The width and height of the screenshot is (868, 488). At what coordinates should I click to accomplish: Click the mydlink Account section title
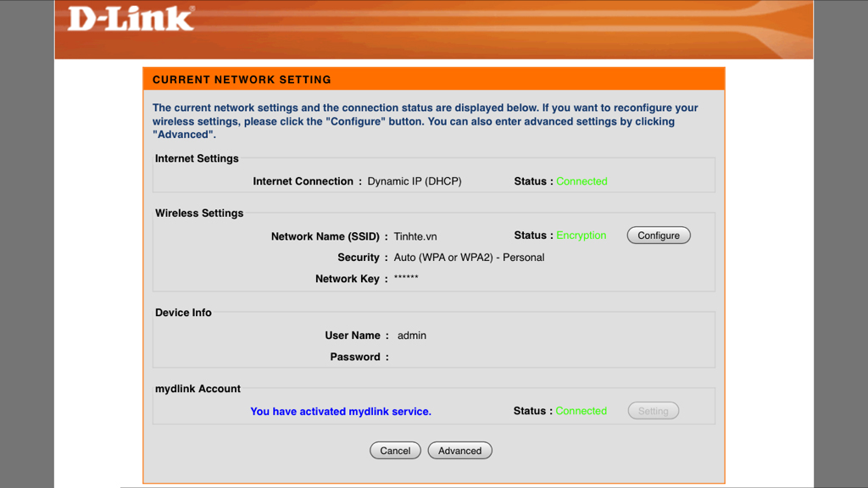coord(198,389)
